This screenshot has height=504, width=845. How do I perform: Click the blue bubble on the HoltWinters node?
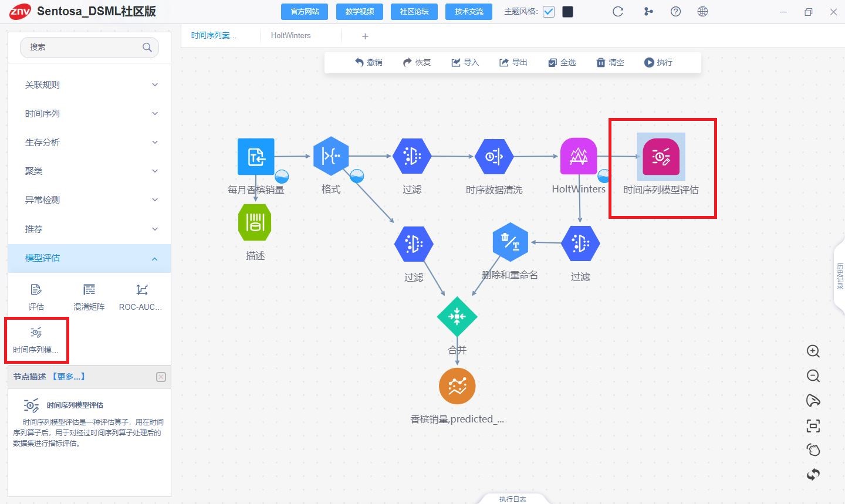(604, 176)
